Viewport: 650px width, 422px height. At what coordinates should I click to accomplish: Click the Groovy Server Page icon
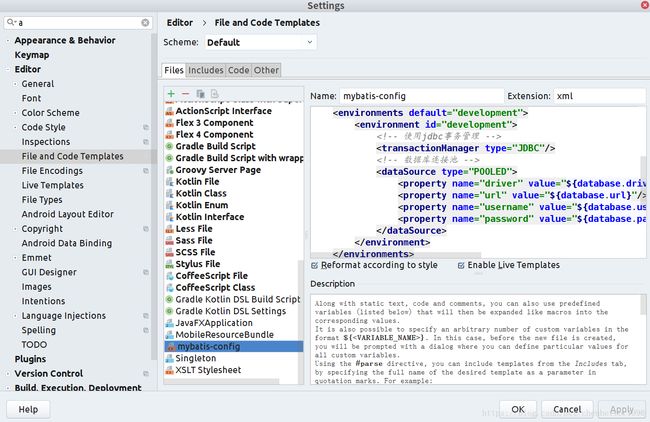coord(170,170)
